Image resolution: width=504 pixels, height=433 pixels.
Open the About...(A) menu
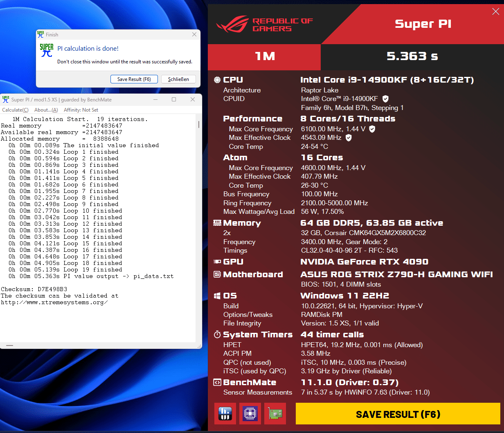46,110
